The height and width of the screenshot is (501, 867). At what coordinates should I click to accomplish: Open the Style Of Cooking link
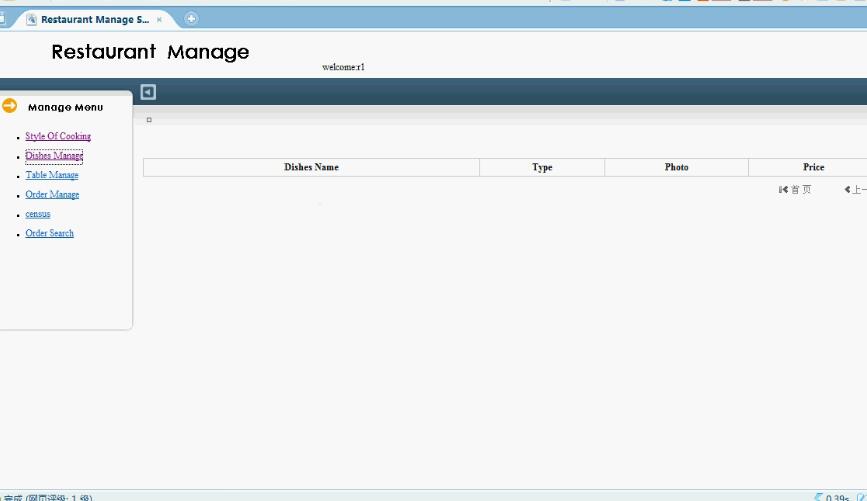click(x=58, y=136)
